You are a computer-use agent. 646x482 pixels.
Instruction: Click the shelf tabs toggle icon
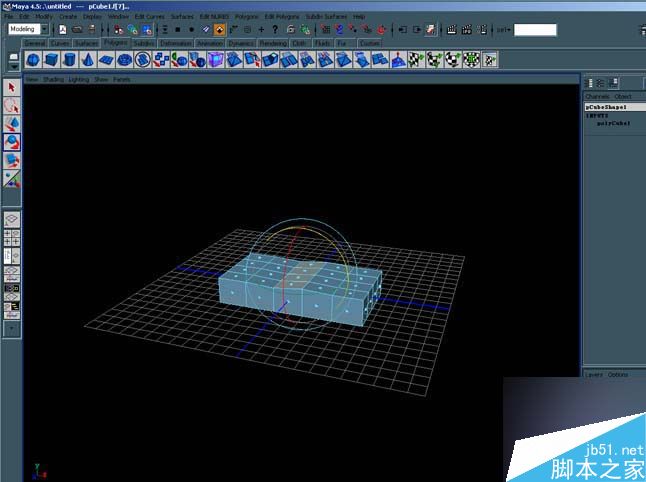[x=14, y=56]
